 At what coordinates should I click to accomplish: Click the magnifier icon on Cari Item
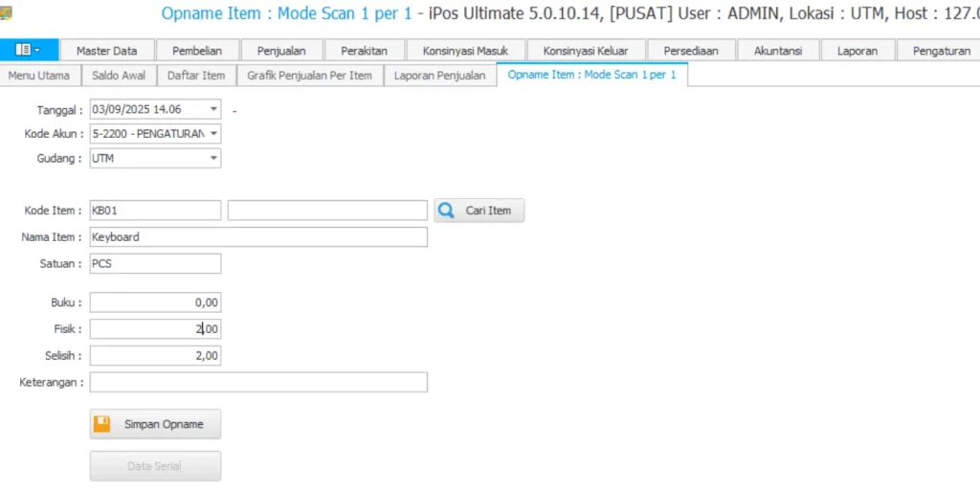click(447, 211)
